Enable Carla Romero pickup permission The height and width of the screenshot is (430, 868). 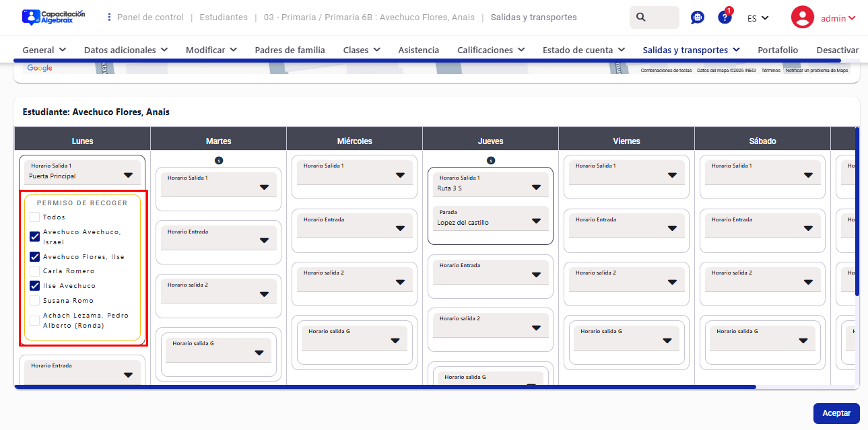[34, 271]
